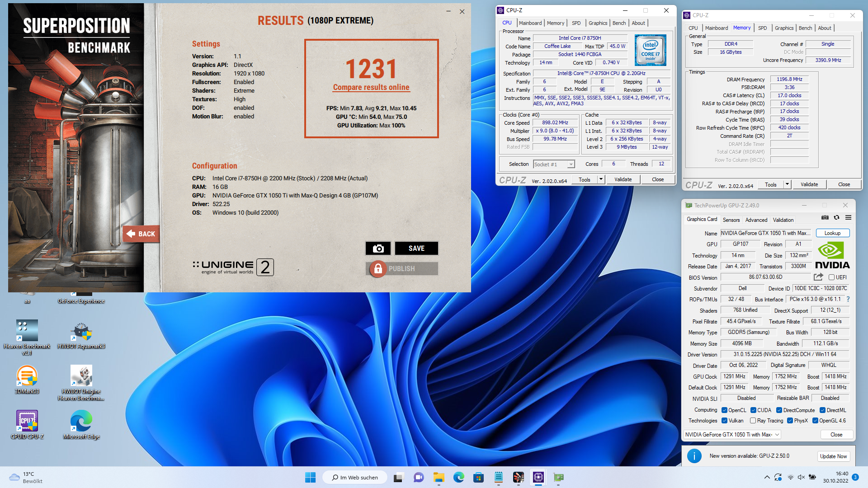Click the DRAM Frequency 1196.8 MHz value
Viewport: 868px width, 488px height.
tap(789, 79)
